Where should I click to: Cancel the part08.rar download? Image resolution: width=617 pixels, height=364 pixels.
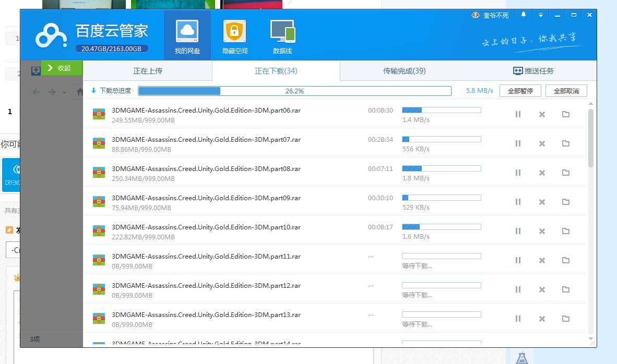point(542,173)
